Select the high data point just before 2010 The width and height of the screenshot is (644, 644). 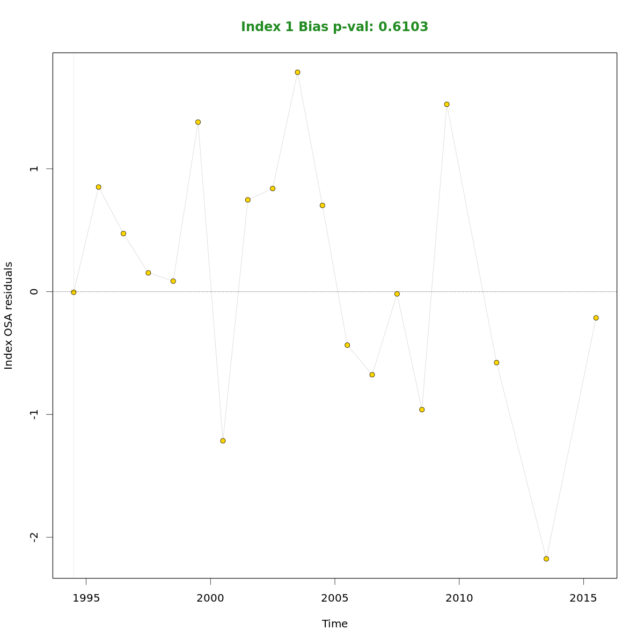pos(447,104)
